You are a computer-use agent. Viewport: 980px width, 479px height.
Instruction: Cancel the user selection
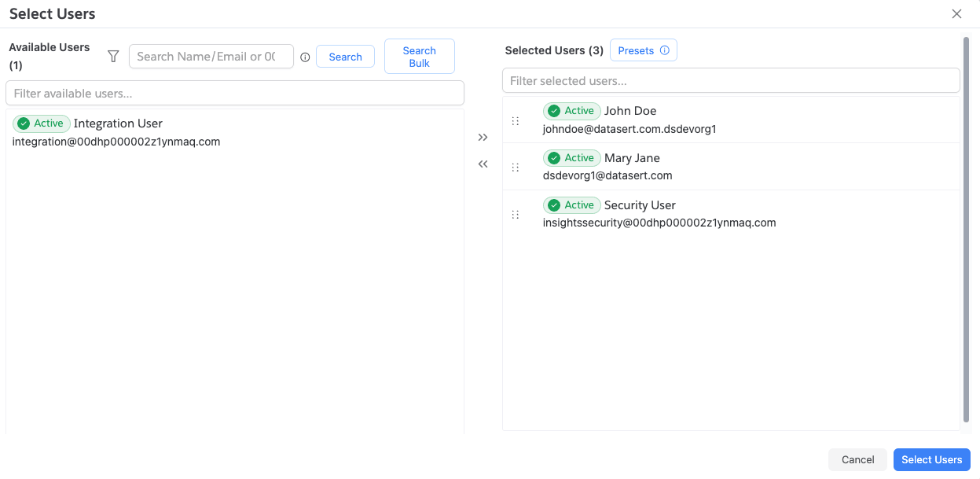[857, 460]
